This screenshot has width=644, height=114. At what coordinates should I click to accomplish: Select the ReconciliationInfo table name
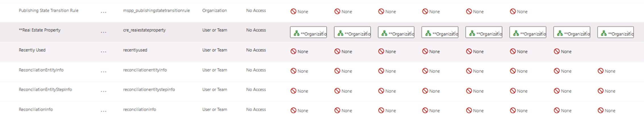point(36,109)
